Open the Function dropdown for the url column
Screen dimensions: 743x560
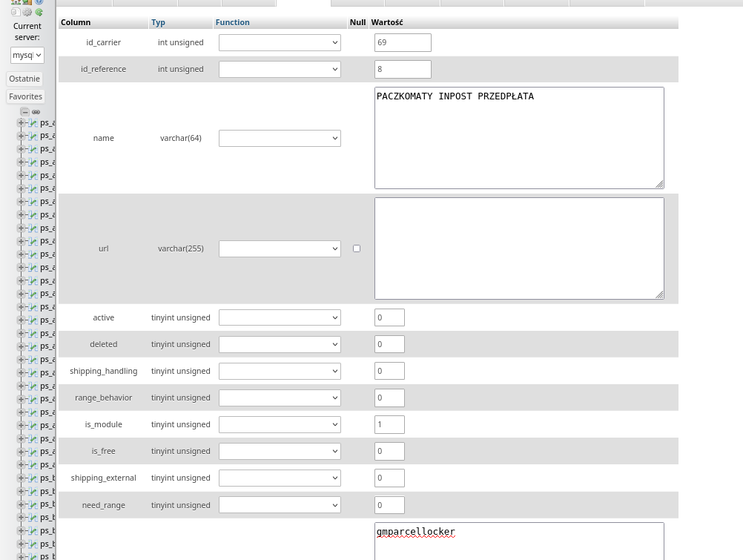click(280, 249)
